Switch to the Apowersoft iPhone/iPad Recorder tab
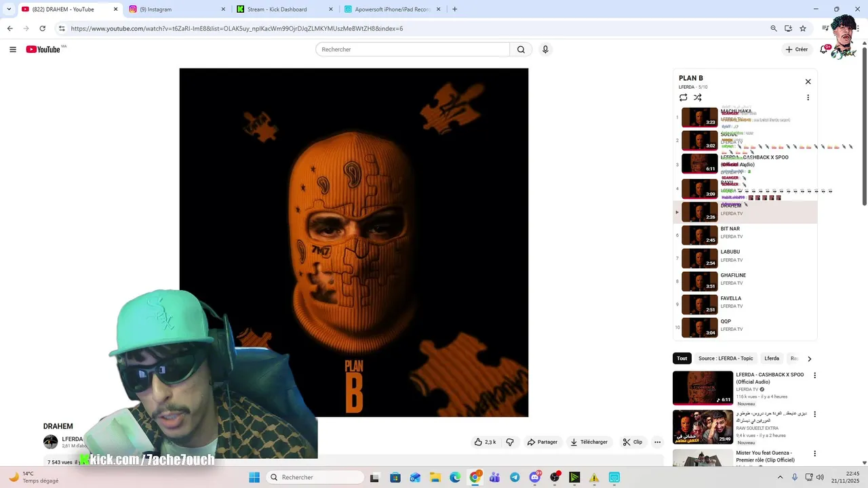The height and width of the screenshot is (488, 868). point(393,9)
